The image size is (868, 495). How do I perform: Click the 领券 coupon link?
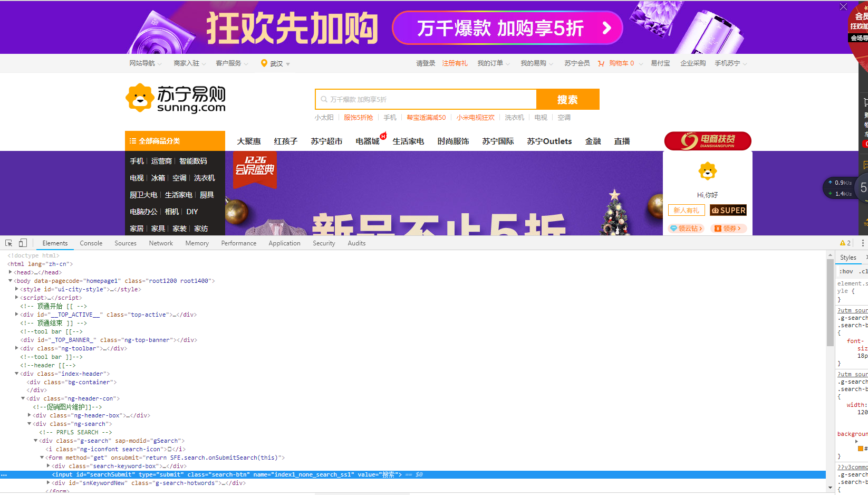click(x=728, y=229)
